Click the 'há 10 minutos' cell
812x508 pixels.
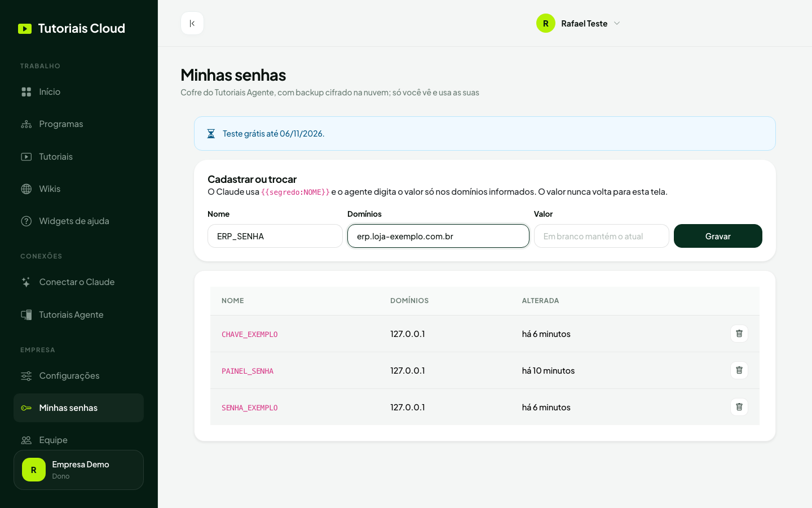point(548,371)
